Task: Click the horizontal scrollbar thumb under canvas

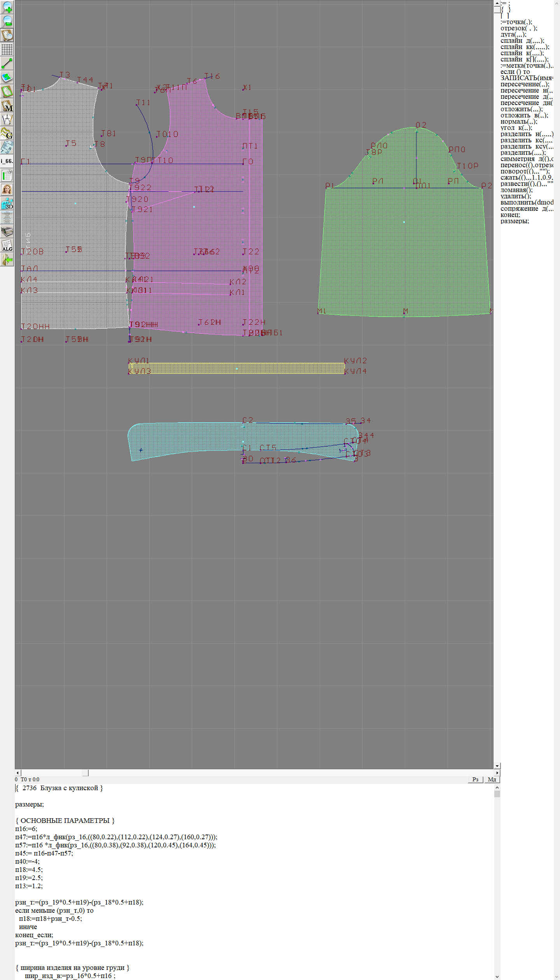Action: pyautogui.click(x=54, y=773)
